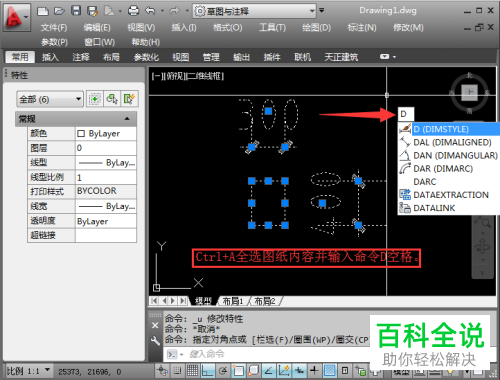Toggle Infer Constraints in status bar
Image resolution: width=500 pixels, height=380 pixels.
pos(163,371)
